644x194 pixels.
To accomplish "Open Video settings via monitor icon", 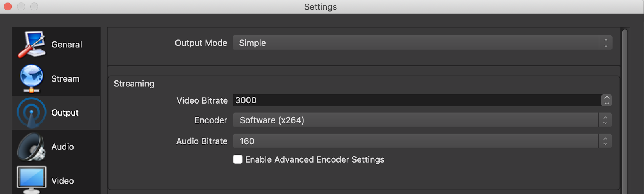I will coord(31,180).
